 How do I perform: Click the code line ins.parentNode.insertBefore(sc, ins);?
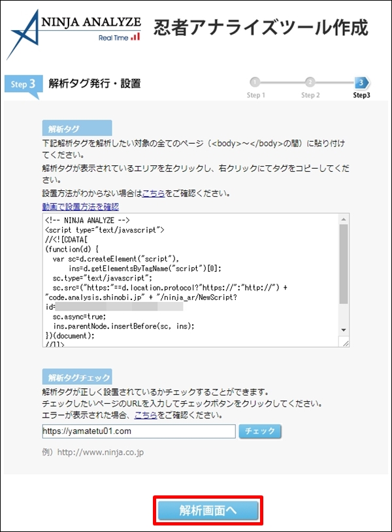pyautogui.click(x=123, y=326)
